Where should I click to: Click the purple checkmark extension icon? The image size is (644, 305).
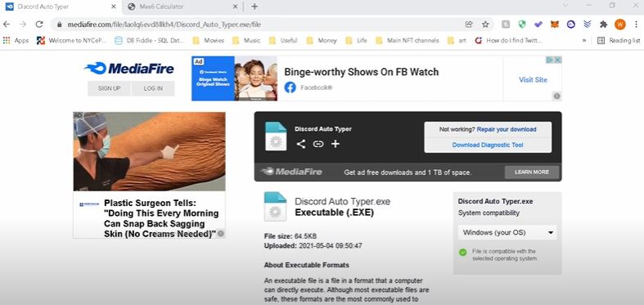538,25
